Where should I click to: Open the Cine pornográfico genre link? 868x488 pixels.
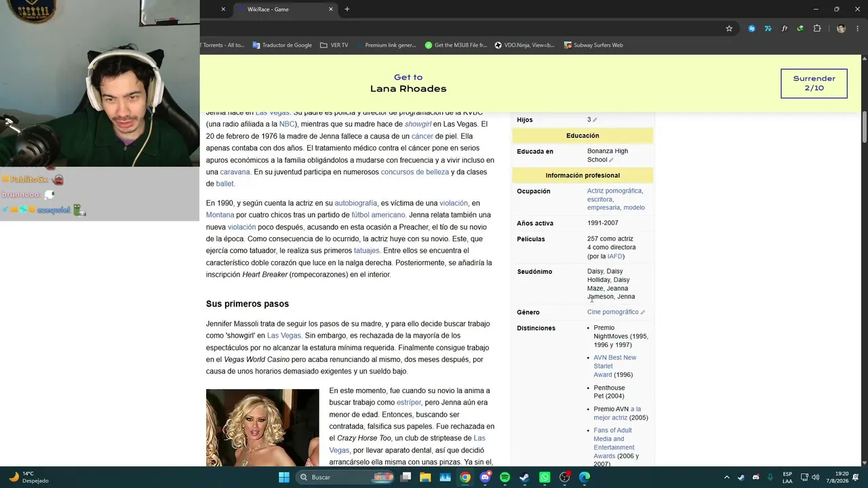coord(613,312)
